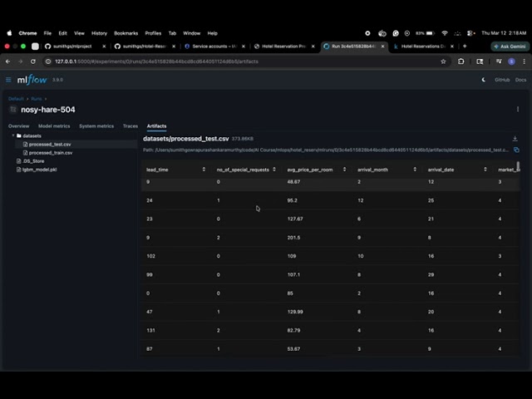Go back in Chrome

click(x=7, y=62)
